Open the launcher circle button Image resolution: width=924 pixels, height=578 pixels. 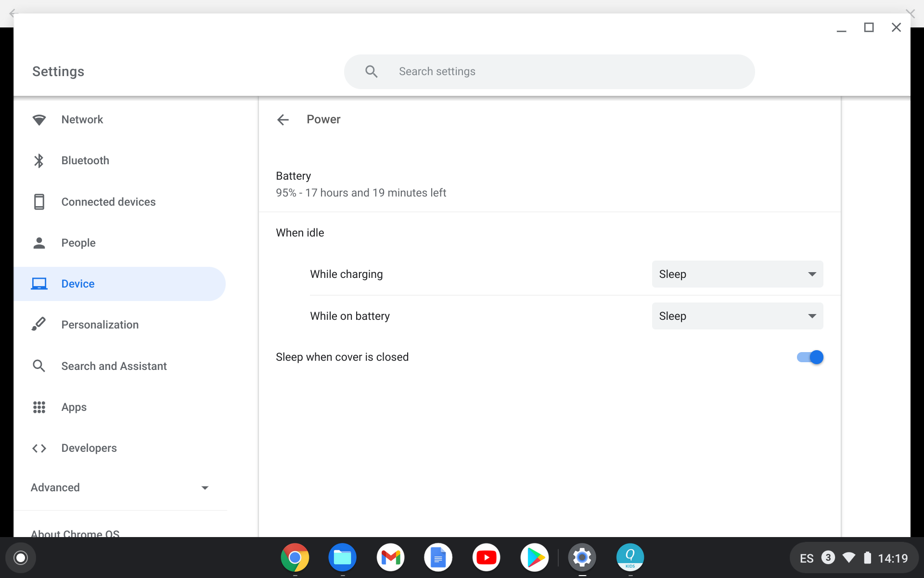point(21,558)
